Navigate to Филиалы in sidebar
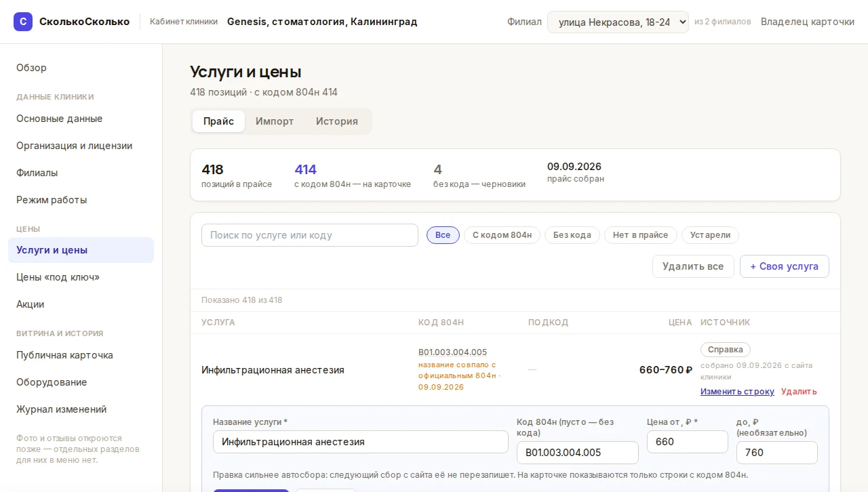Image resolution: width=868 pixels, height=492 pixels. coord(81,173)
